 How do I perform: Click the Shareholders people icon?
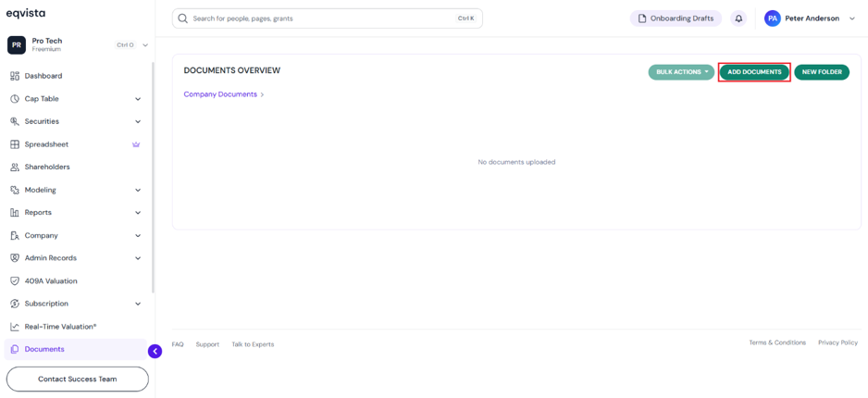(x=15, y=168)
